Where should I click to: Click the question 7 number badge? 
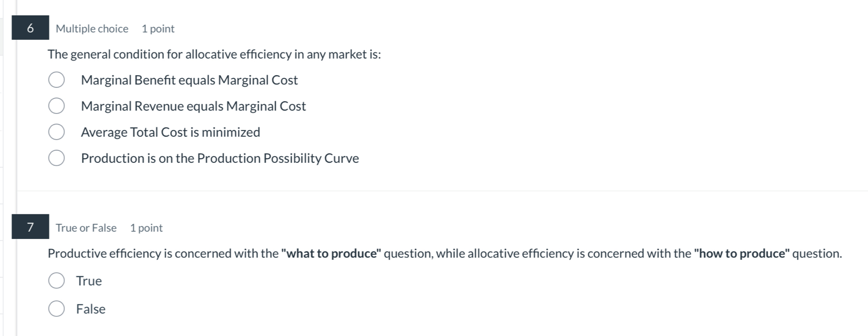(30, 227)
